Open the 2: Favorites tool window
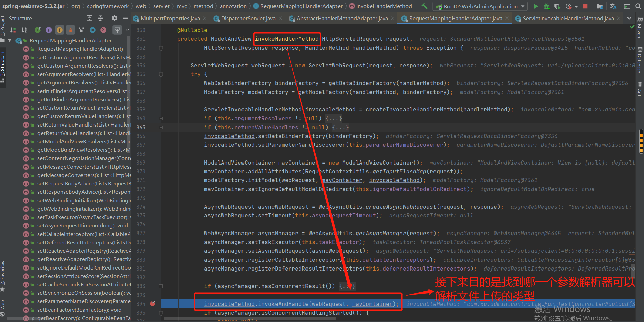 click(x=3, y=275)
